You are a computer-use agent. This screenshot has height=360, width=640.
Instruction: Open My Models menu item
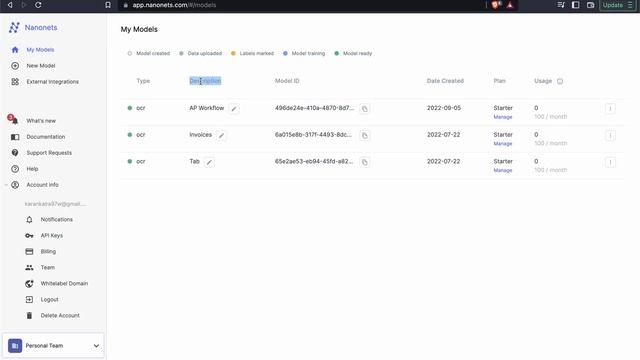tap(40, 50)
